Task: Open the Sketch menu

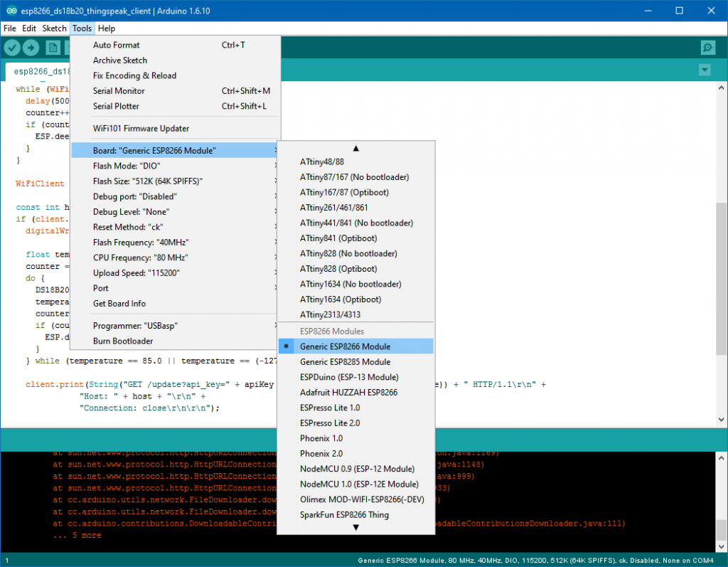Action: click(x=54, y=28)
